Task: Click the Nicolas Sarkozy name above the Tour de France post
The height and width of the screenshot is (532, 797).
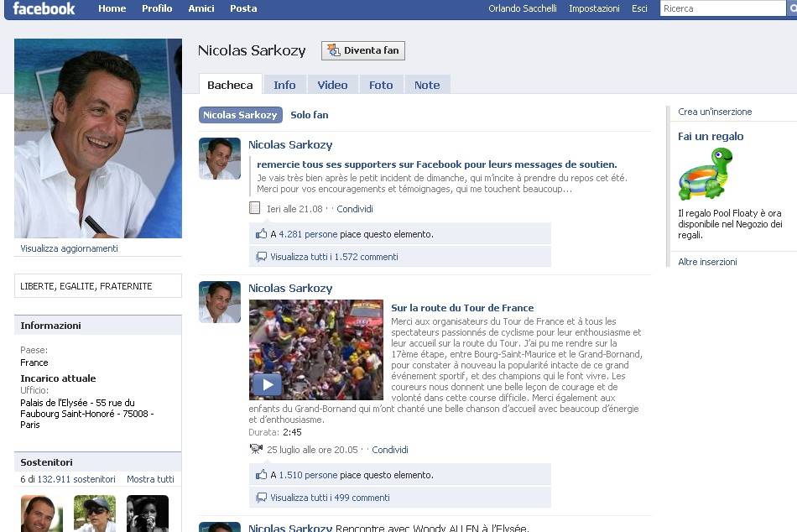Action: pyautogui.click(x=290, y=289)
